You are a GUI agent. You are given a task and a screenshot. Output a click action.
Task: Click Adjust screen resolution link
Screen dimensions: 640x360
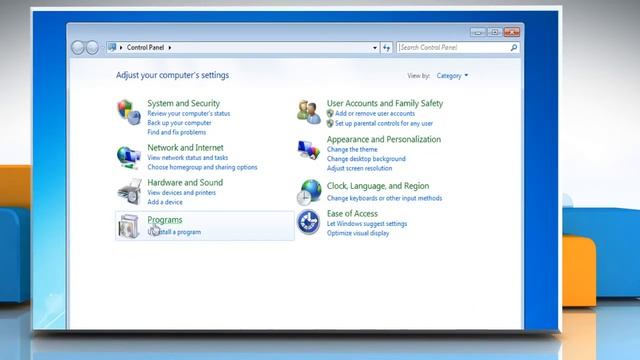click(x=359, y=168)
